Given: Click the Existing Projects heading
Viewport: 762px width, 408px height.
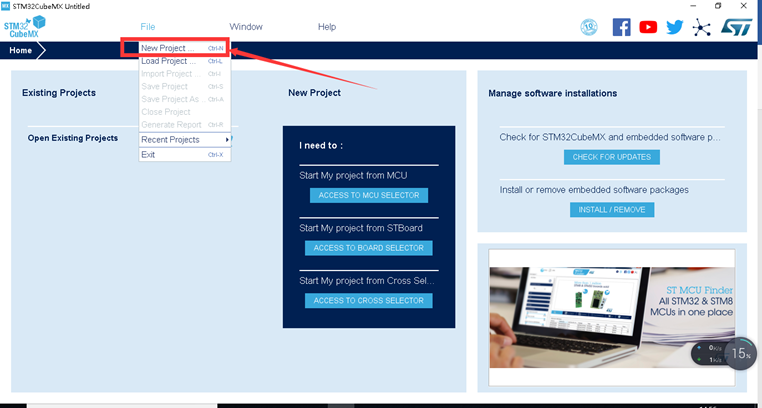Looking at the screenshot, I should click(59, 93).
